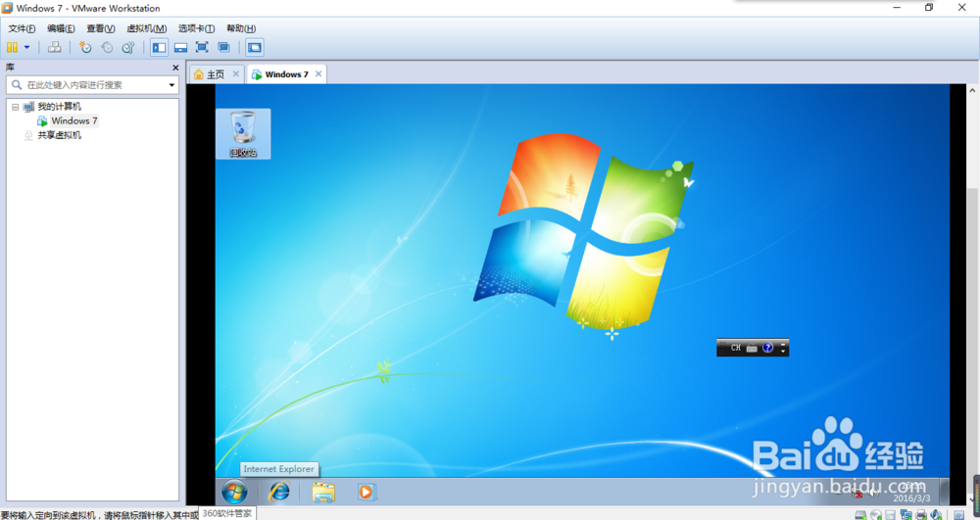Image resolution: width=980 pixels, height=520 pixels.
Task: Open the 帮助(H) menu
Action: click(x=241, y=28)
